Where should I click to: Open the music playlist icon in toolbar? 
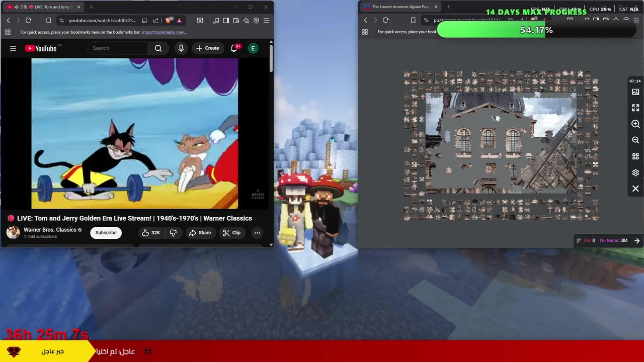(x=216, y=21)
